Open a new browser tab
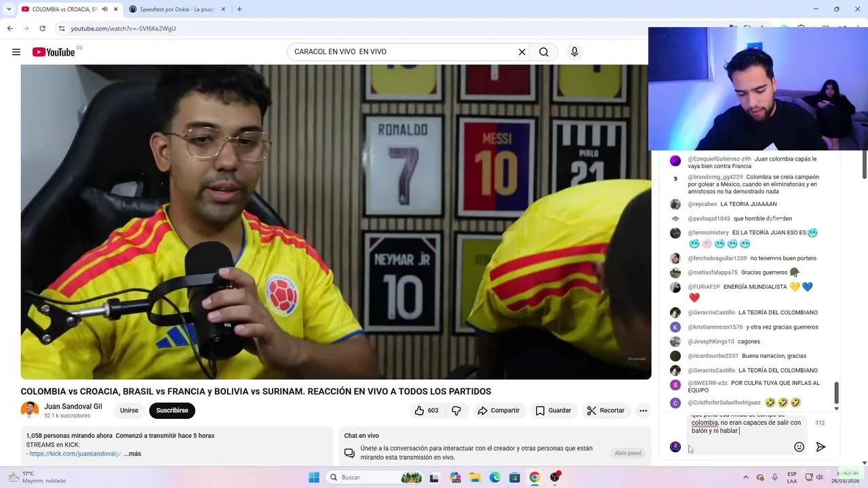 tap(239, 9)
